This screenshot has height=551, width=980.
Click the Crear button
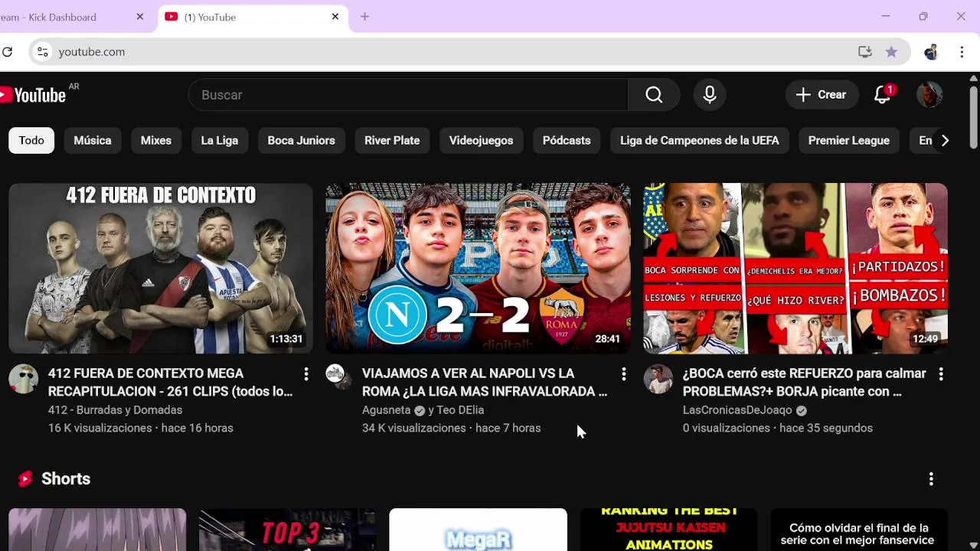[822, 95]
